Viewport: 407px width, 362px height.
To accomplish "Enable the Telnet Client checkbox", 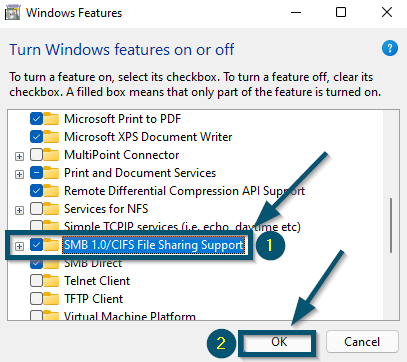I will tap(36, 281).
